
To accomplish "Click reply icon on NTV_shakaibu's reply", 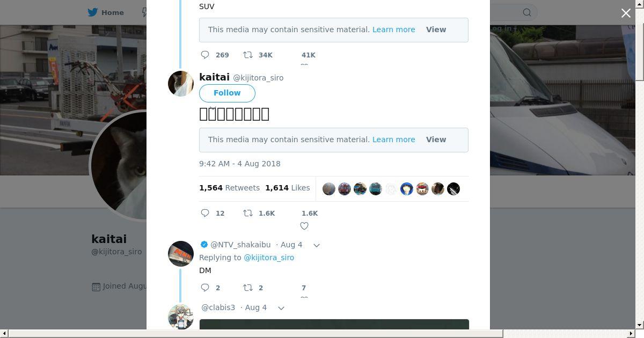I will [x=205, y=288].
